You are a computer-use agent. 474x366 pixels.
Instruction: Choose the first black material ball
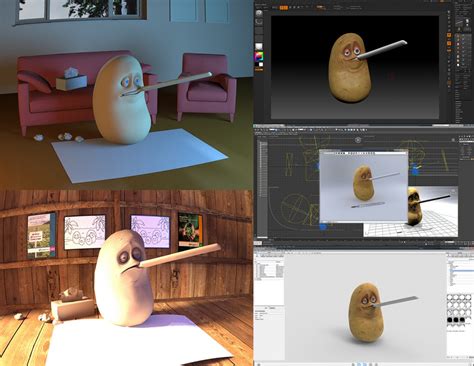450,320
